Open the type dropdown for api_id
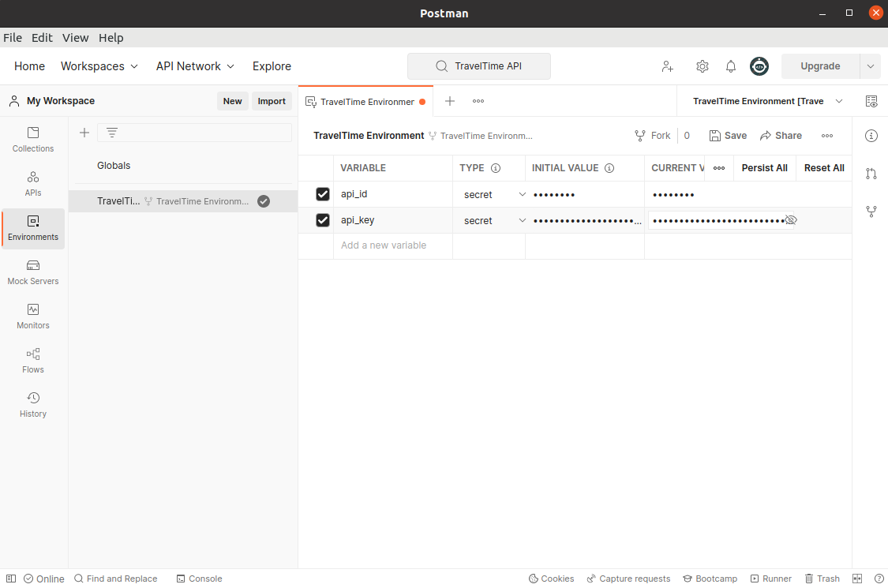 pos(521,194)
